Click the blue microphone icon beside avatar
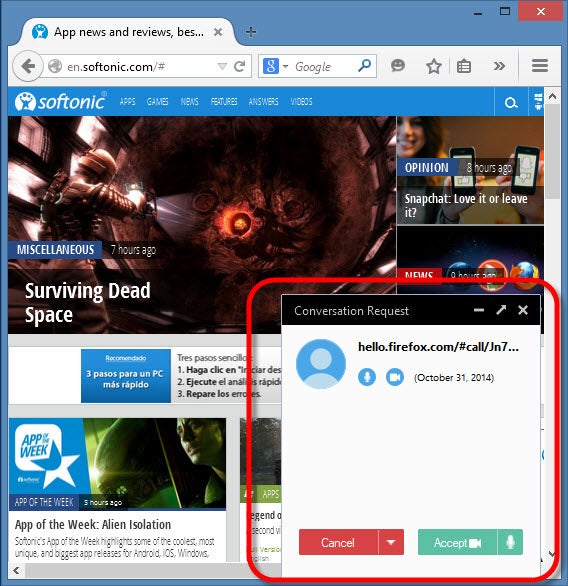Viewport: 568px width, 586px height. point(367,377)
